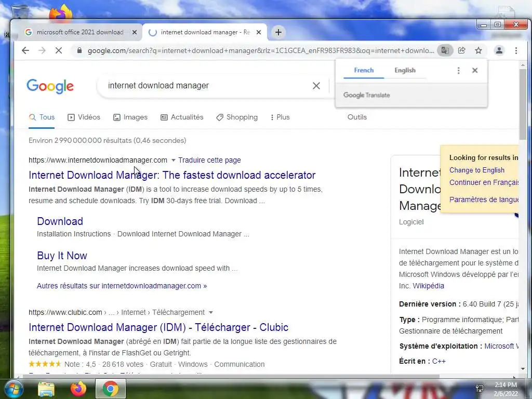Viewport: 532px width, 399px height.
Task: Open the Outils search tools
Action: [357, 117]
